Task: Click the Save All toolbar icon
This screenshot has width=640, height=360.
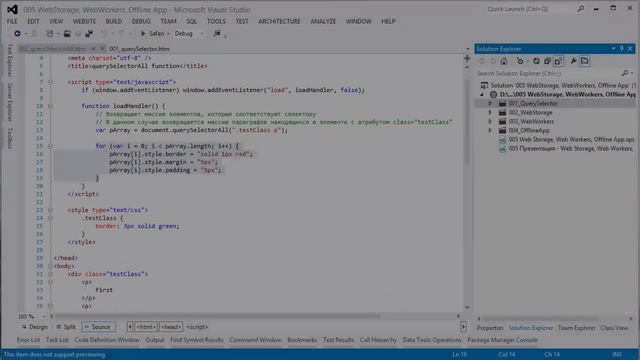Action: [x=89, y=33]
